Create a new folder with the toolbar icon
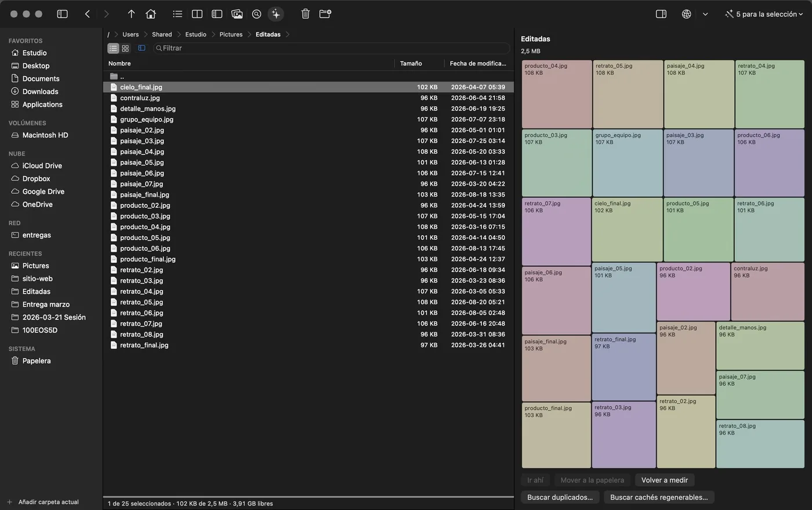Viewport: 812px width, 510px height. click(325, 14)
